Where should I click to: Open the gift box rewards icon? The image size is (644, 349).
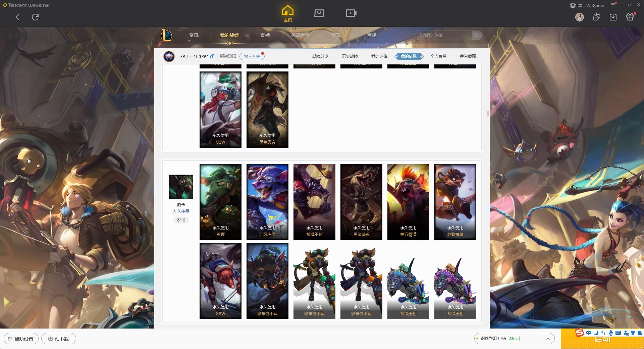630,17
